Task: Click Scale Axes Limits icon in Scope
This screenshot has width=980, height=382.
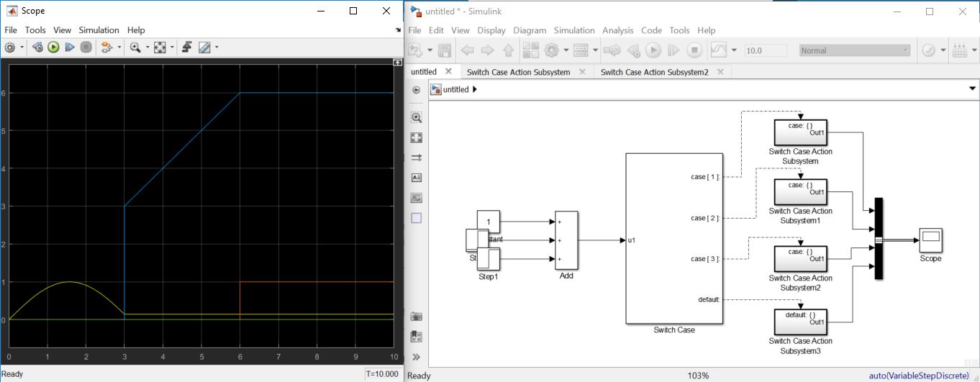Action: click(160, 47)
